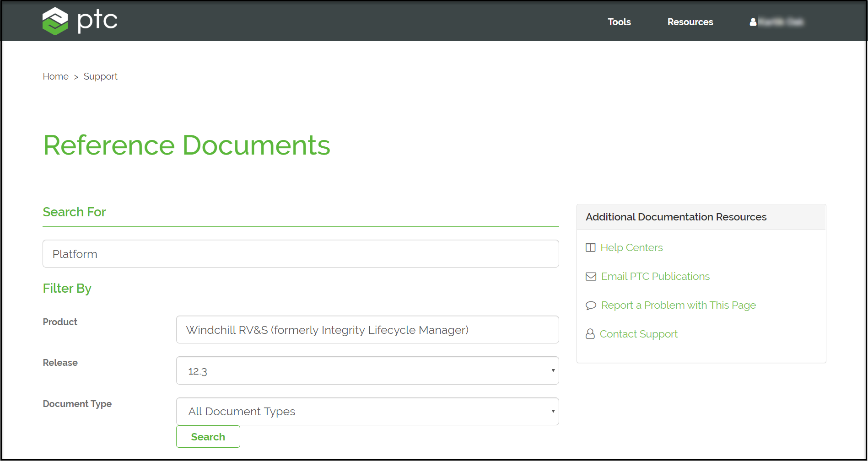Click the user account icon in the navigation bar
This screenshot has height=461, width=868.
click(752, 21)
